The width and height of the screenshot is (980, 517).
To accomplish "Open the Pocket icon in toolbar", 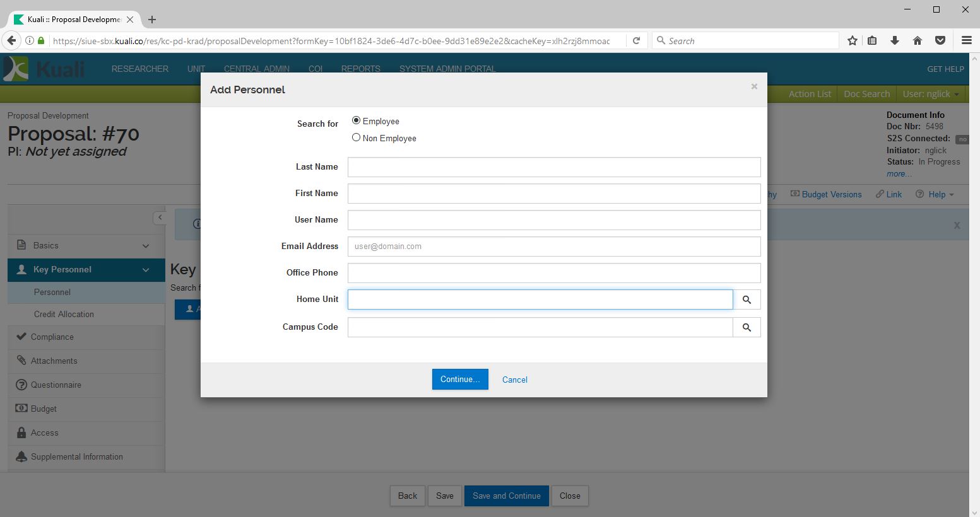I will pyautogui.click(x=940, y=40).
